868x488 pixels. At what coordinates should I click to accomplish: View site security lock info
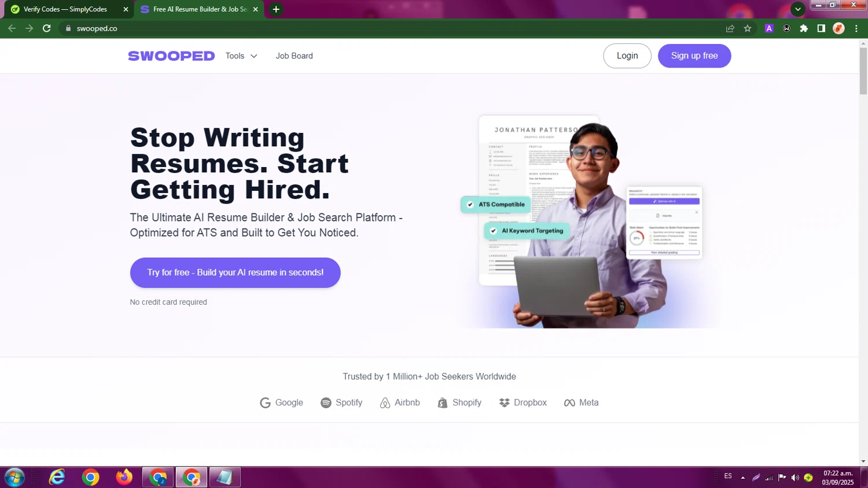click(x=68, y=28)
